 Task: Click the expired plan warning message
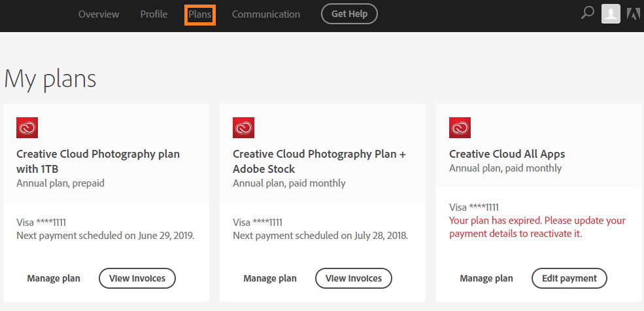click(537, 227)
